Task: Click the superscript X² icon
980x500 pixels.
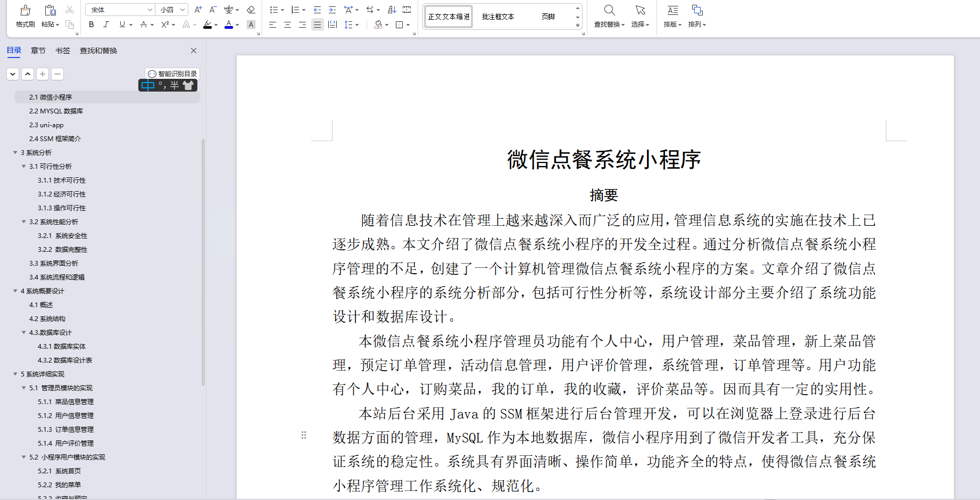Action: click(164, 24)
